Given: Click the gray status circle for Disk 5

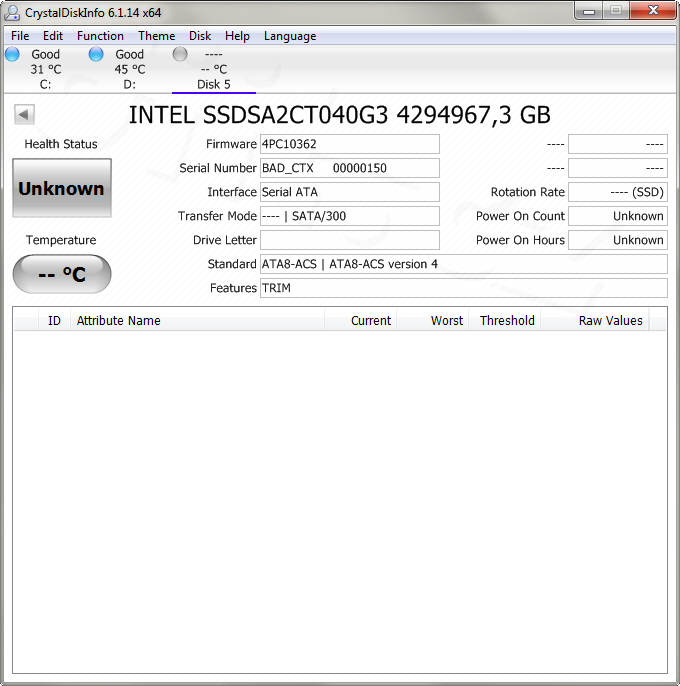Looking at the screenshot, I should pyautogui.click(x=180, y=54).
